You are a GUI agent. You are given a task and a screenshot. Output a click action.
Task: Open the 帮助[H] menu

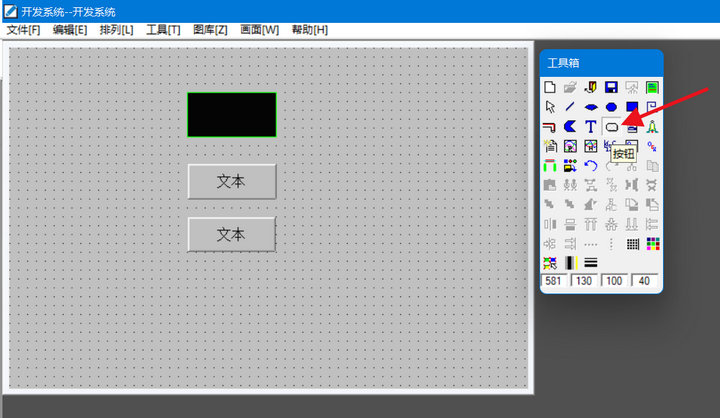click(309, 30)
